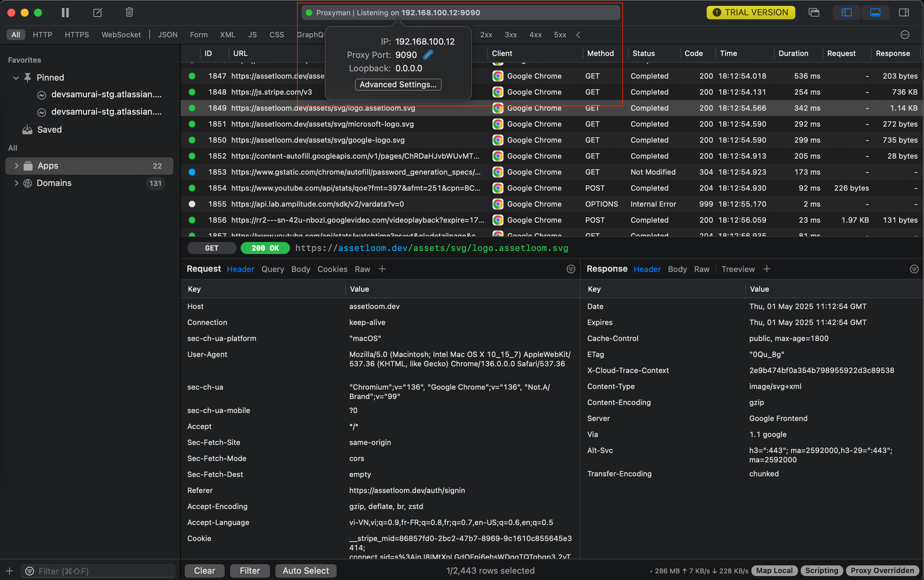Viewport: 924px width, 580px height.
Task: Click the Domains globe icon
Action: (28, 183)
